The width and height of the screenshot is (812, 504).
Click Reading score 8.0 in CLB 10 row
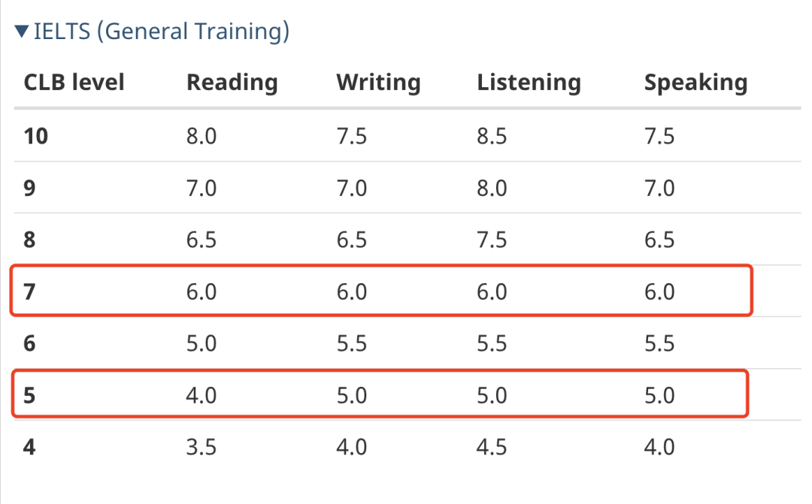201,136
